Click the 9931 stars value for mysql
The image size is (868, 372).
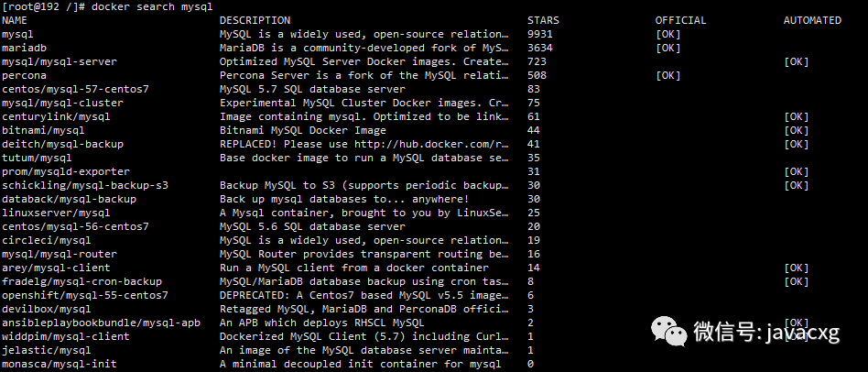coord(539,34)
